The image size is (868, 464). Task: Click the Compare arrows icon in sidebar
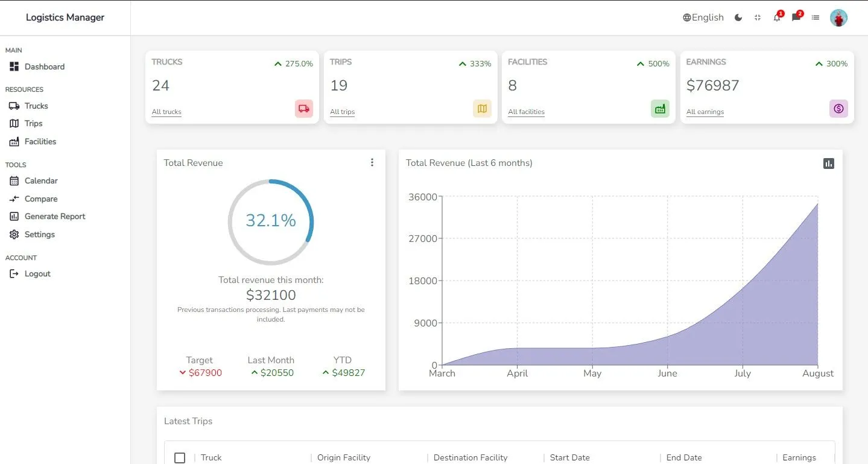pyautogui.click(x=14, y=199)
